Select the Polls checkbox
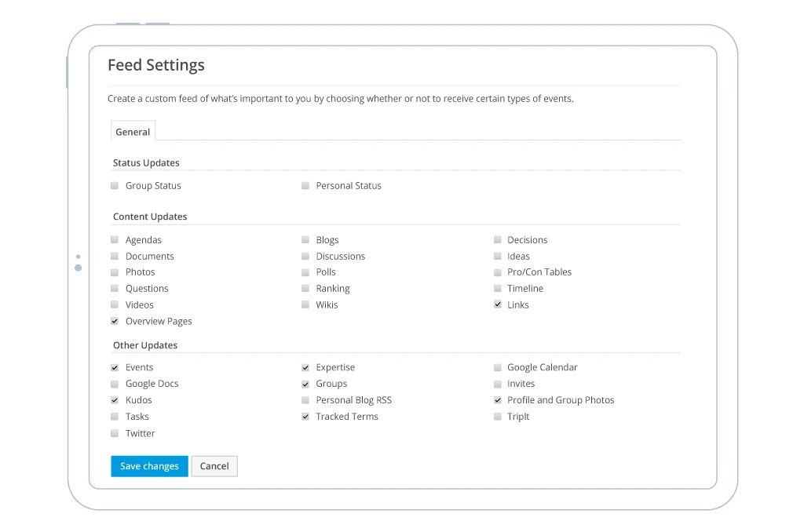 click(305, 272)
